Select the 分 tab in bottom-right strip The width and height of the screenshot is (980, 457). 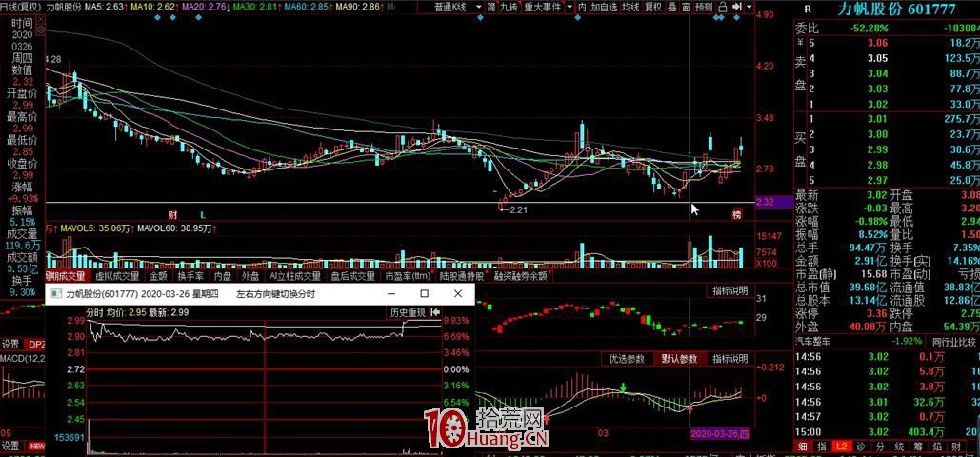[x=880, y=447]
